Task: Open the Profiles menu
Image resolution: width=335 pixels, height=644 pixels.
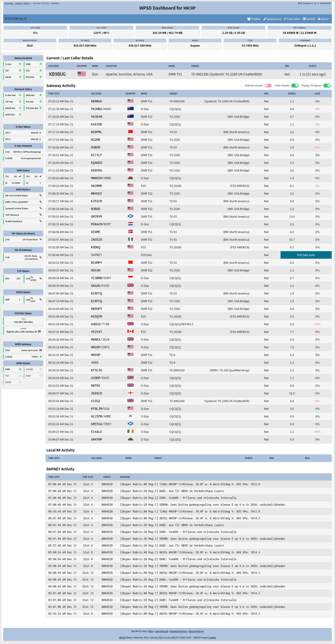Action: 254,19
